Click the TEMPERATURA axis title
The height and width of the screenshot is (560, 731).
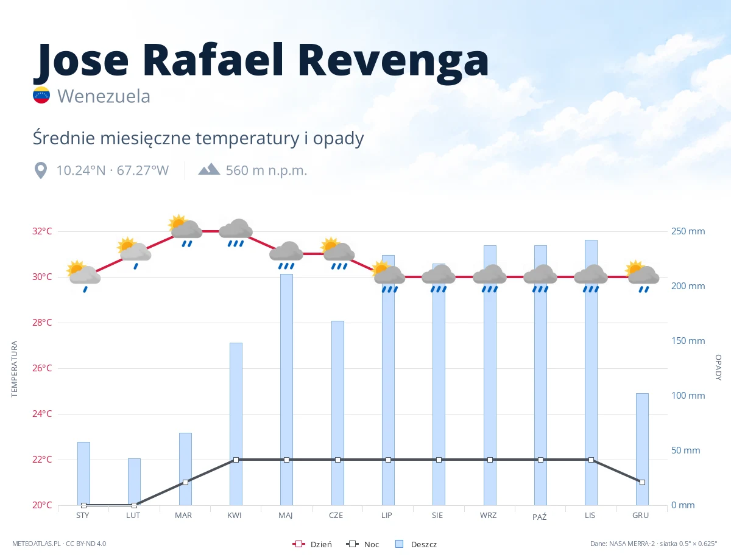15,369
